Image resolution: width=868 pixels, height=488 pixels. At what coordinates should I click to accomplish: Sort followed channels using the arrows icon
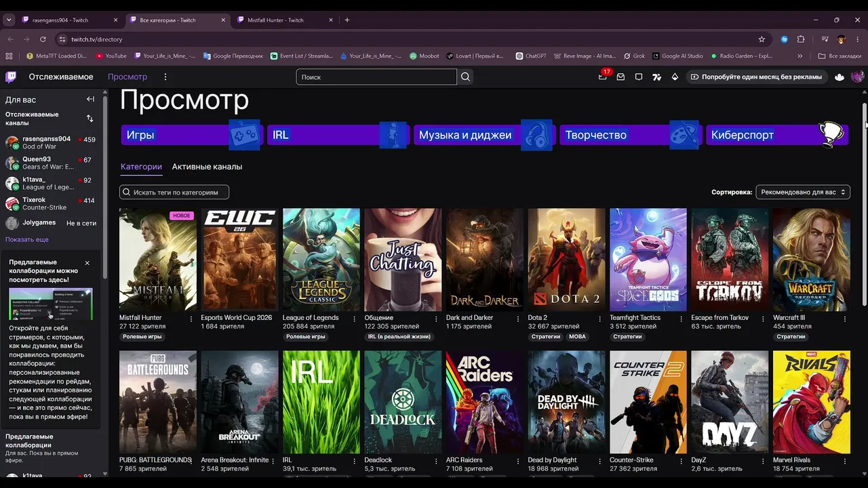tap(90, 119)
